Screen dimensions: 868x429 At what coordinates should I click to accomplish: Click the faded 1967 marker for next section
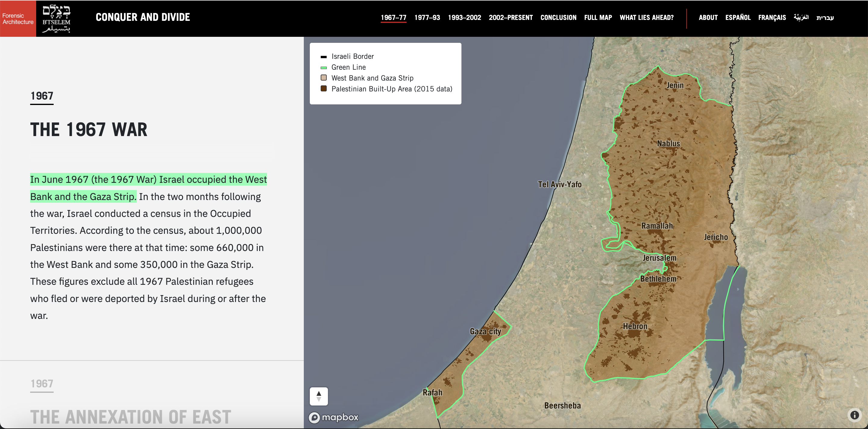coord(42,384)
